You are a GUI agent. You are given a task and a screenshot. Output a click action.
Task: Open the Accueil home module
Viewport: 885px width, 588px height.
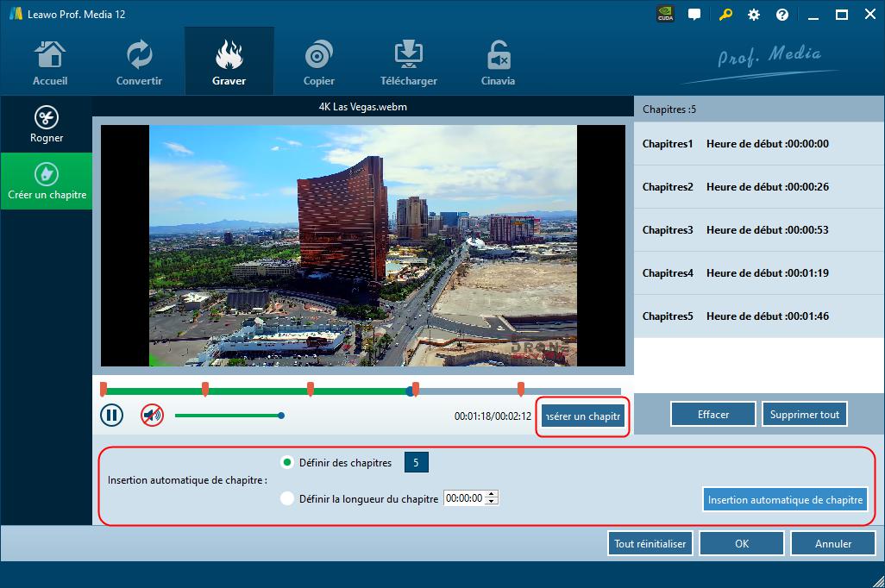pyautogui.click(x=50, y=63)
